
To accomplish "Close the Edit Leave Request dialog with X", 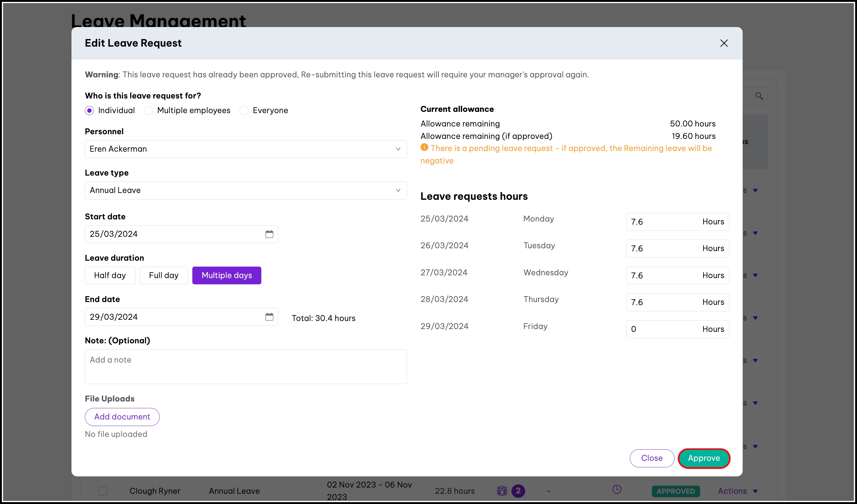I will [x=724, y=43].
